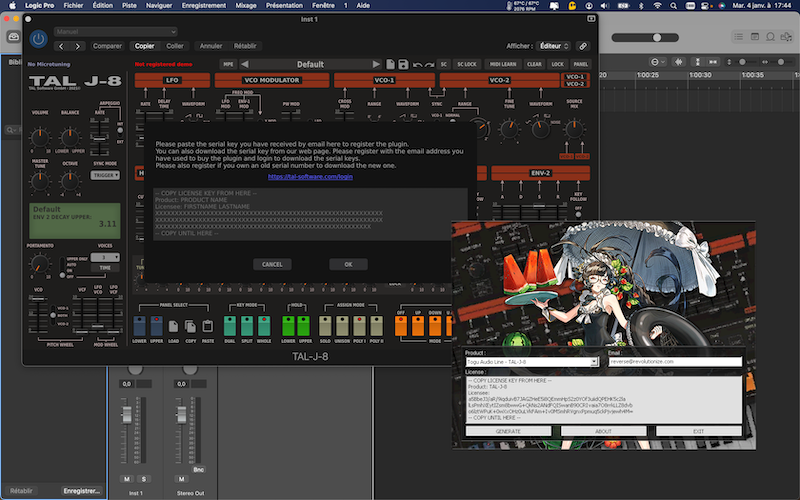
Task: Click CANCEL in the registration dialog
Action: coord(272,264)
